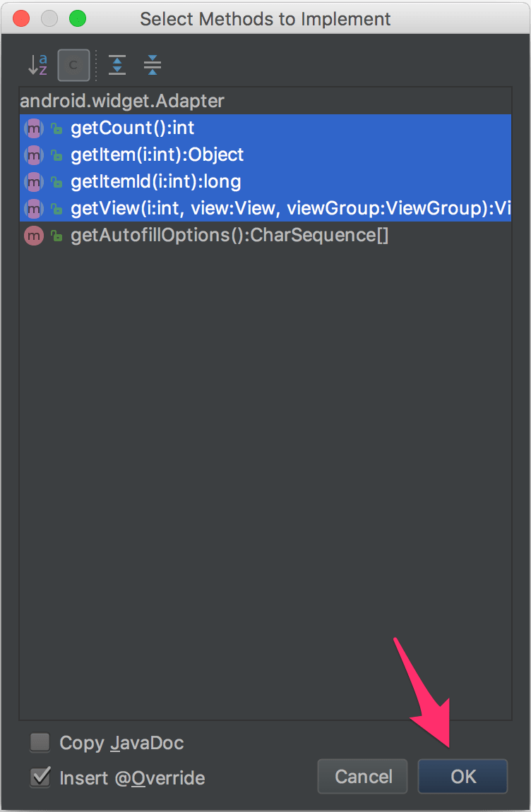This screenshot has height=812, width=531.
Task: Click the visibility icon next to getItemId
Action: click(56, 181)
